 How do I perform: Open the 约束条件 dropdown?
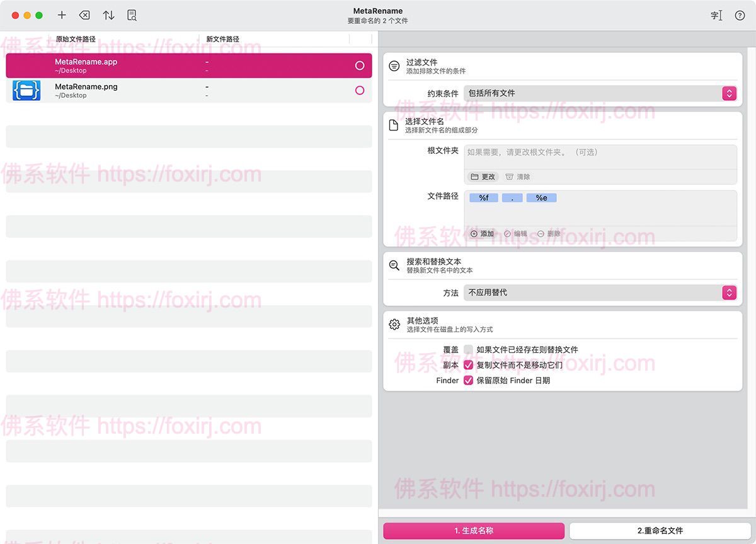(x=600, y=93)
